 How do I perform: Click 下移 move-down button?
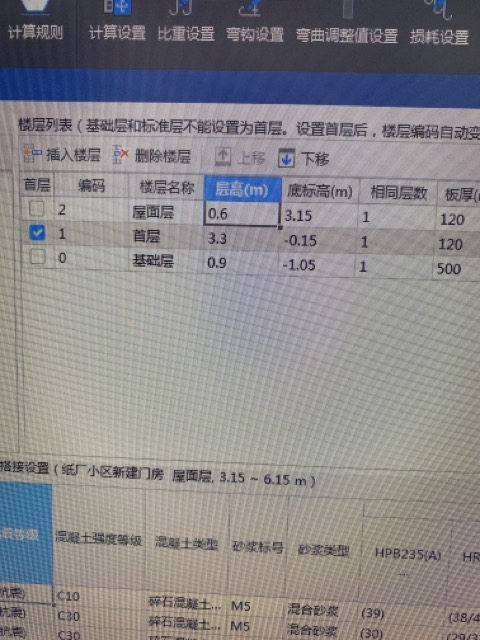[x=304, y=158]
